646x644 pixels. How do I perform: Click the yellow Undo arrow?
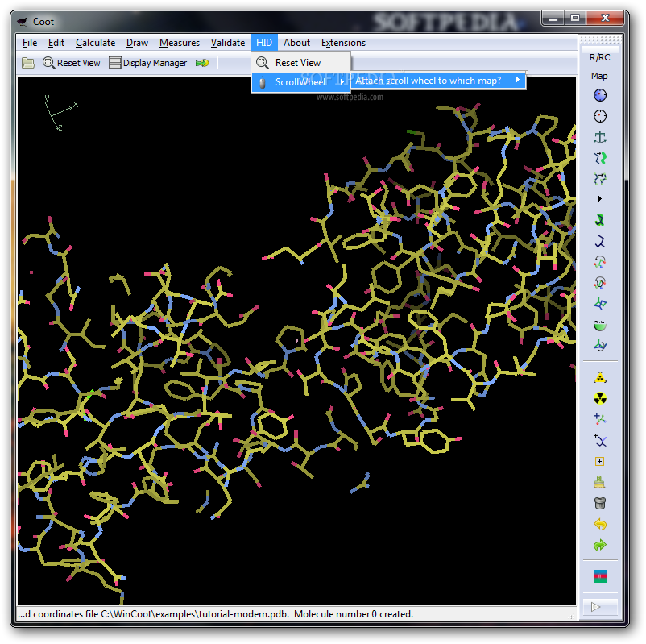pyautogui.click(x=600, y=524)
